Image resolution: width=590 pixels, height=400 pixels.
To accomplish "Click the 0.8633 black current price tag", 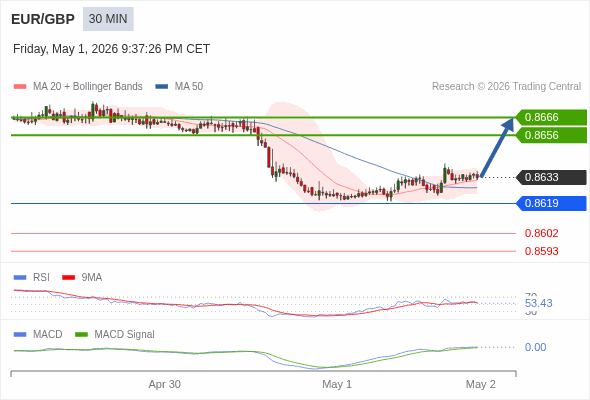I will pyautogui.click(x=551, y=177).
